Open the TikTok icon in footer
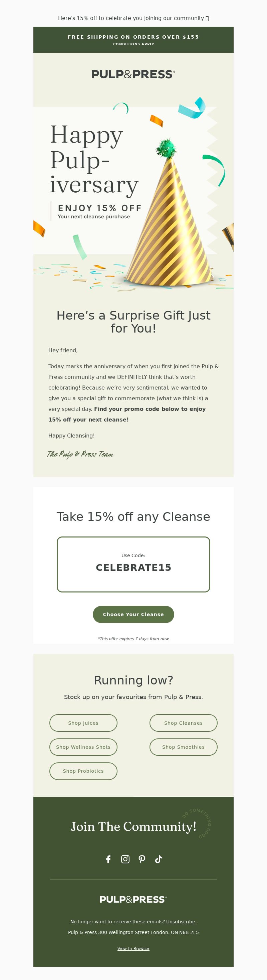This screenshot has width=267, height=980. point(159,859)
